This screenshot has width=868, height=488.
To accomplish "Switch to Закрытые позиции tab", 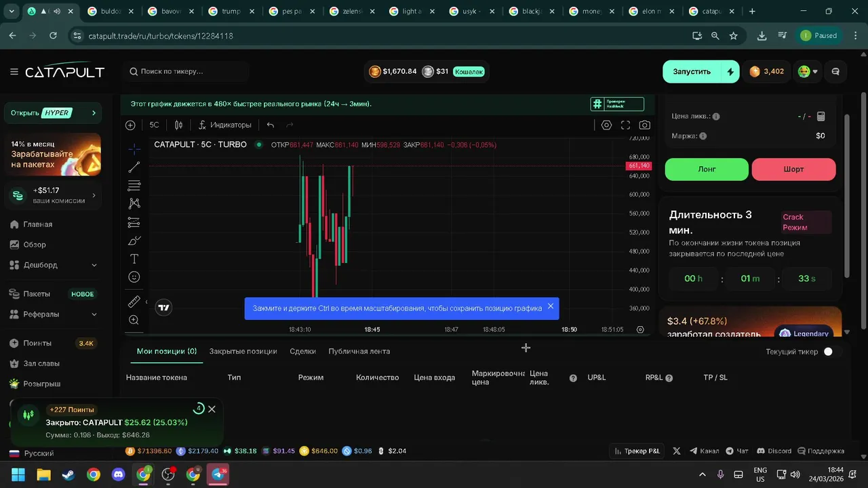I will (243, 351).
